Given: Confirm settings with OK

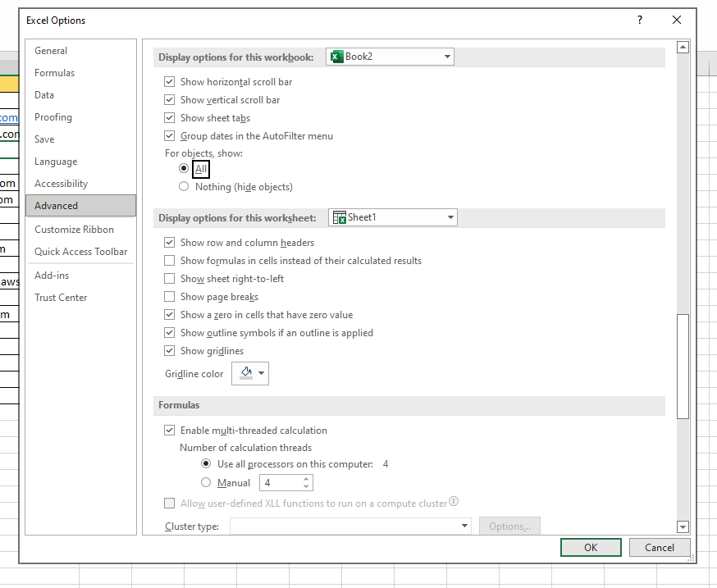Looking at the screenshot, I should pyautogui.click(x=591, y=547).
